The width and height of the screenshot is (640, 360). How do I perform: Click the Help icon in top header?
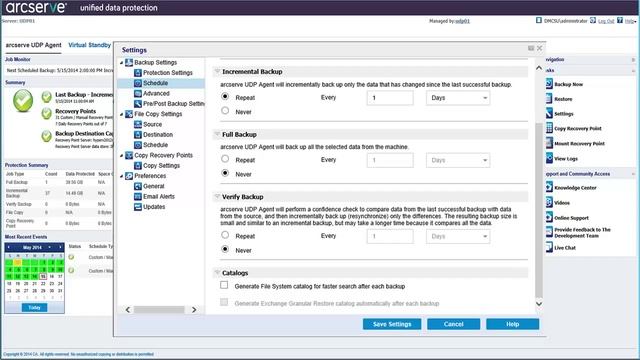[x=620, y=20]
